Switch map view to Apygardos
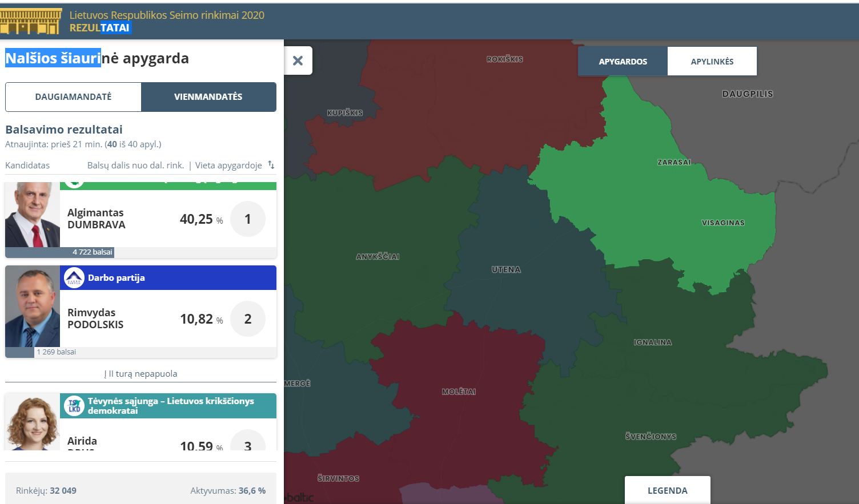The width and height of the screenshot is (859, 504). tap(623, 61)
